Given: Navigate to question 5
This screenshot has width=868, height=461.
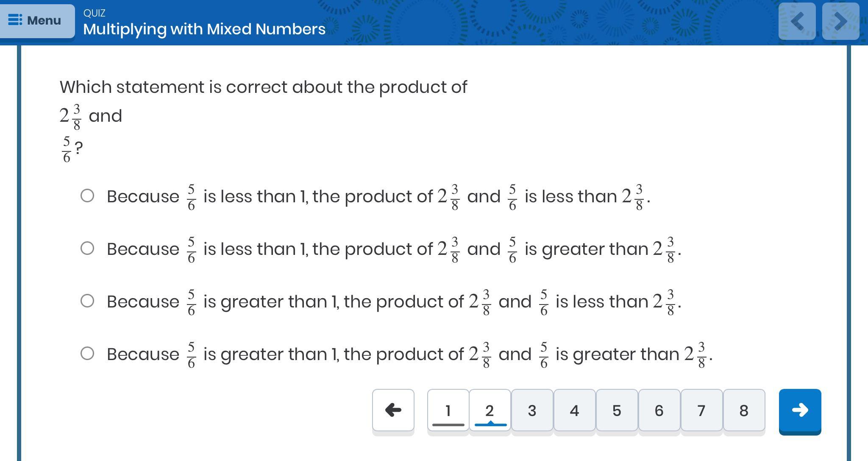Looking at the screenshot, I should (x=617, y=410).
